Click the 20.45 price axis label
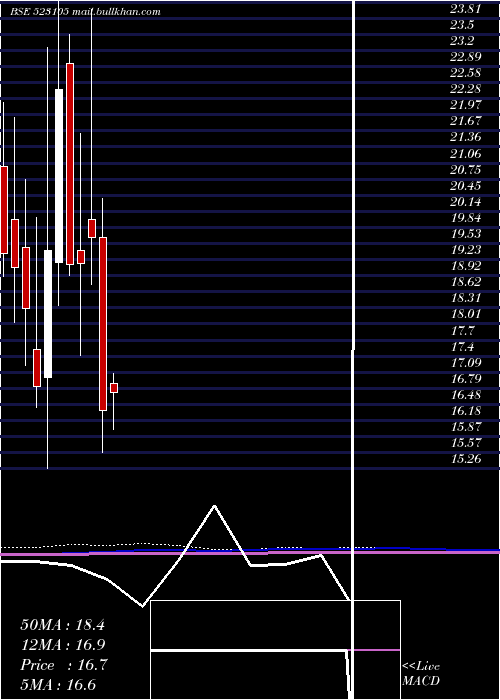Viewport: 500px width, 700px height. [466, 186]
